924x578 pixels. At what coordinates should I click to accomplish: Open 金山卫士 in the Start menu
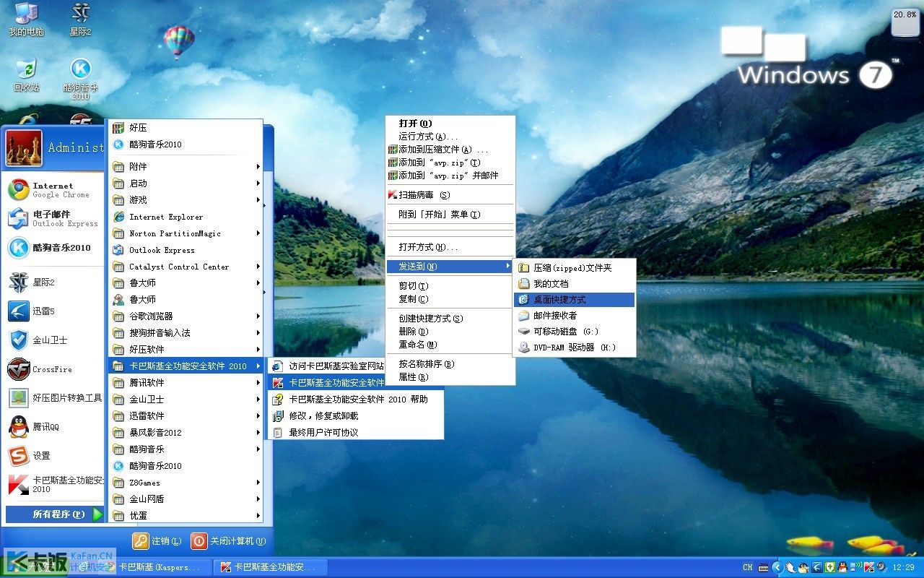click(x=53, y=340)
